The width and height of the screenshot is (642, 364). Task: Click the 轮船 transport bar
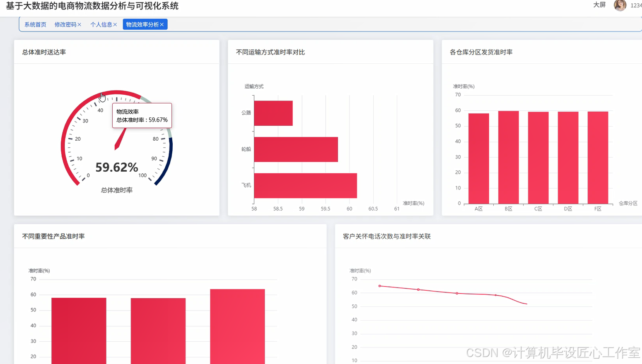296,149
